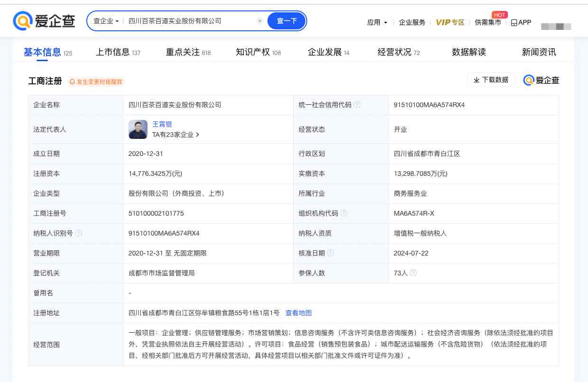View help icon beside 统一社会信用代码
Viewport: 588px width, 382px height.
(x=357, y=104)
